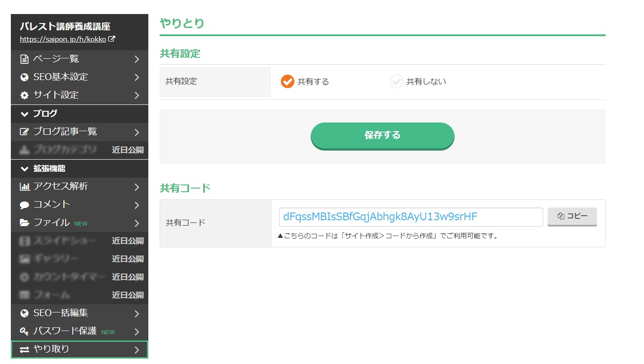Open the saipon.jp site URL link
This screenshot has height=364, width=644.
tap(63, 39)
